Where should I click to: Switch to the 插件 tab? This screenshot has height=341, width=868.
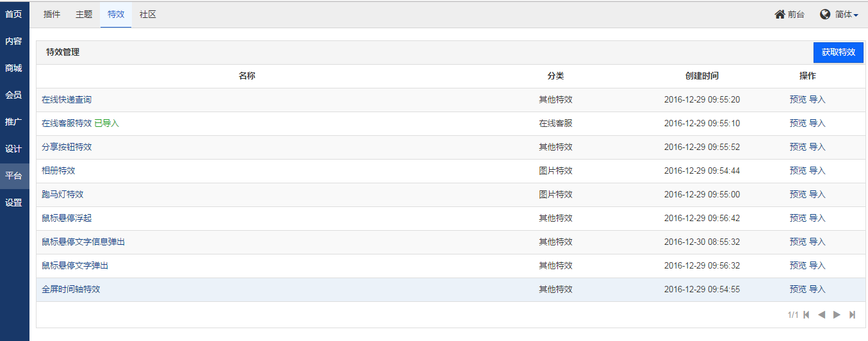[x=52, y=14]
